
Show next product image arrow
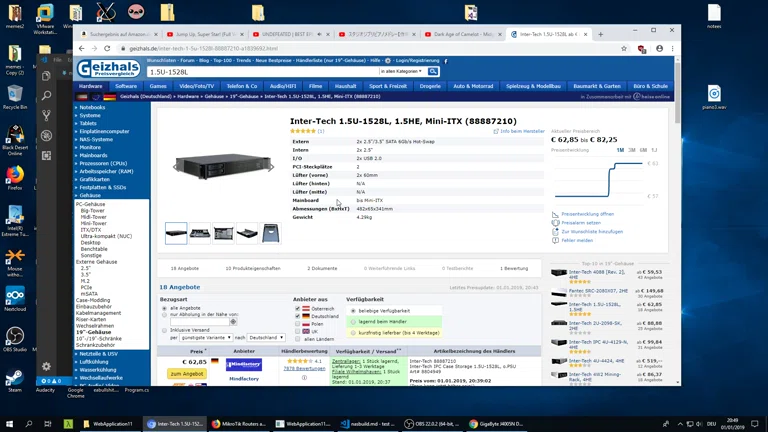[x=271, y=168]
